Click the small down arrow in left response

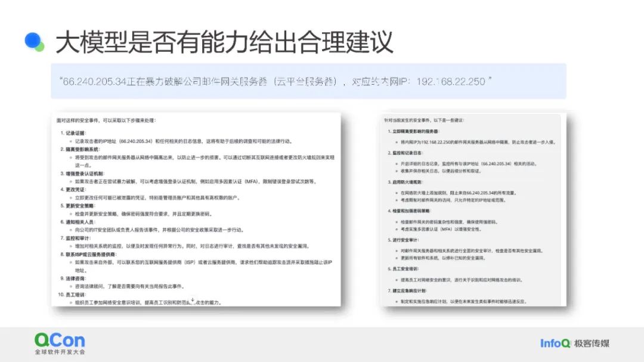[192, 301]
